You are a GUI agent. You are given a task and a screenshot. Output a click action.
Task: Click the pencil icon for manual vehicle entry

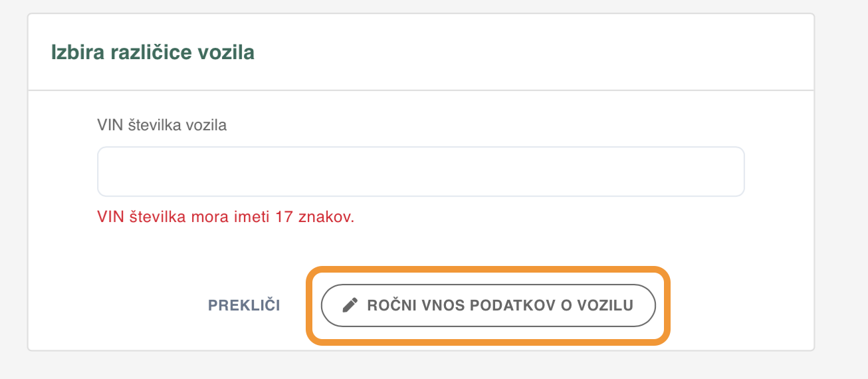tap(350, 305)
